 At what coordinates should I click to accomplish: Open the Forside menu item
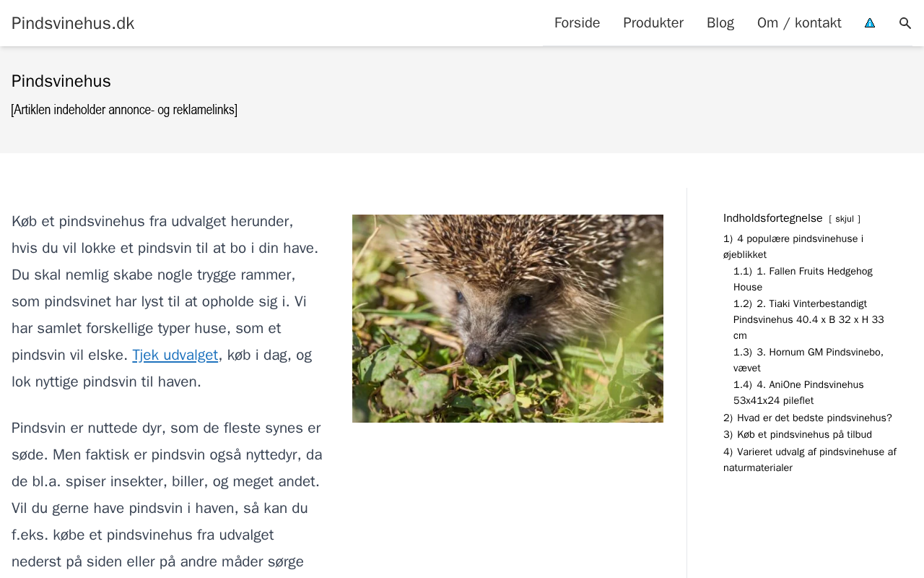click(577, 23)
